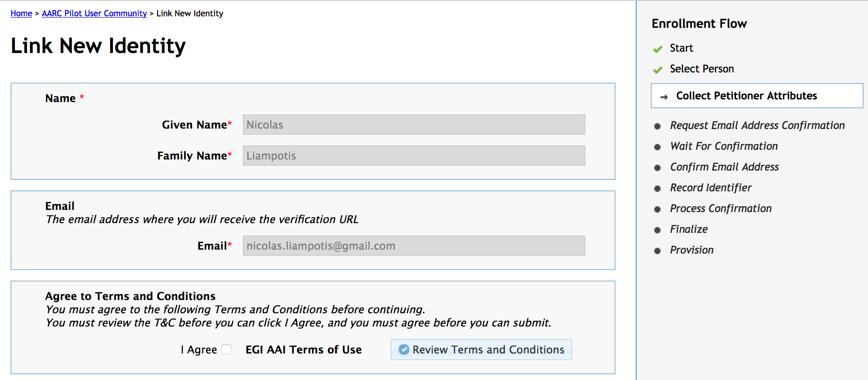Click the Family Name input field
This screenshot has width=868, height=380.
414,156
